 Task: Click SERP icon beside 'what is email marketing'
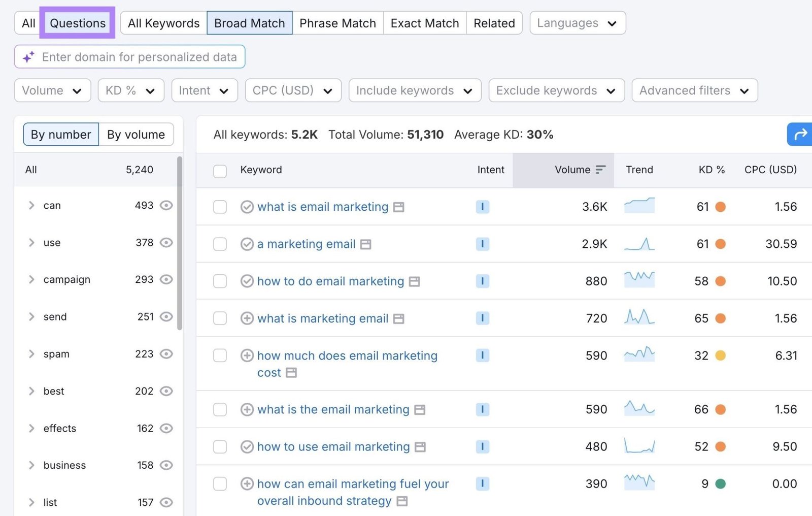(399, 207)
